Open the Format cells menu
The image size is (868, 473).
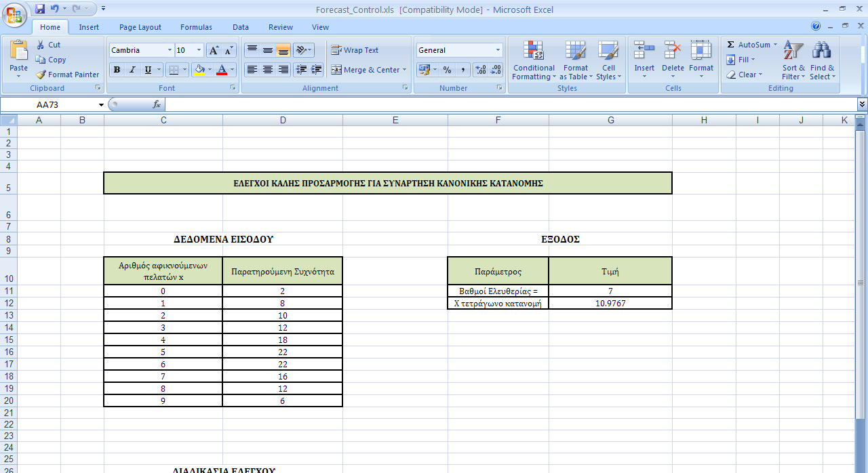[x=701, y=60]
